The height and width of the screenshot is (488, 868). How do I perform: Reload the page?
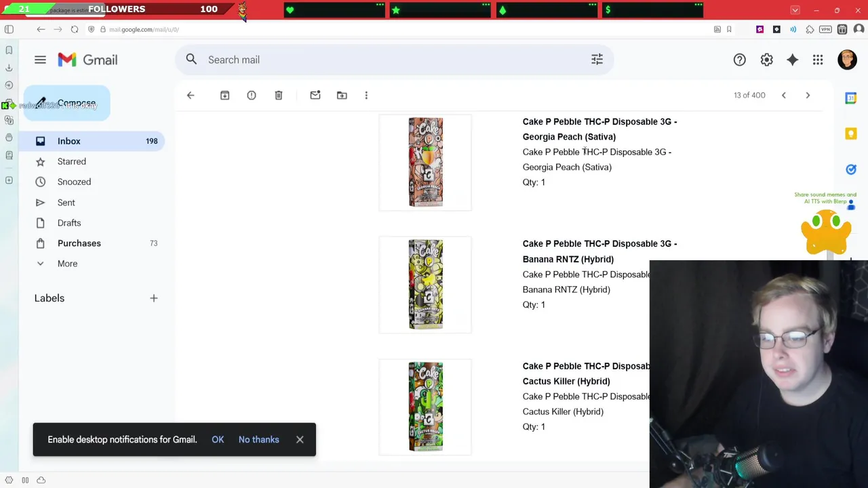(x=75, y=29)
